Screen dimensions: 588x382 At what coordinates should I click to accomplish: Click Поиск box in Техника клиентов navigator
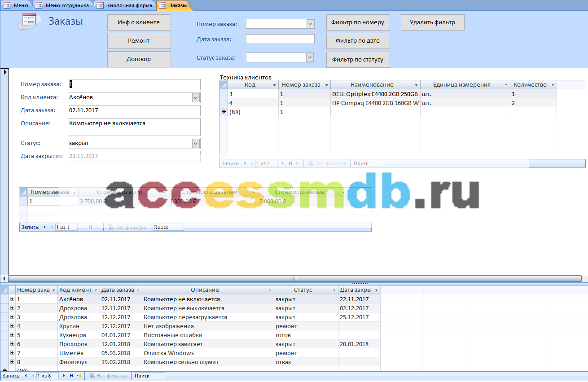pyautogui.click(x=368, y=164)
